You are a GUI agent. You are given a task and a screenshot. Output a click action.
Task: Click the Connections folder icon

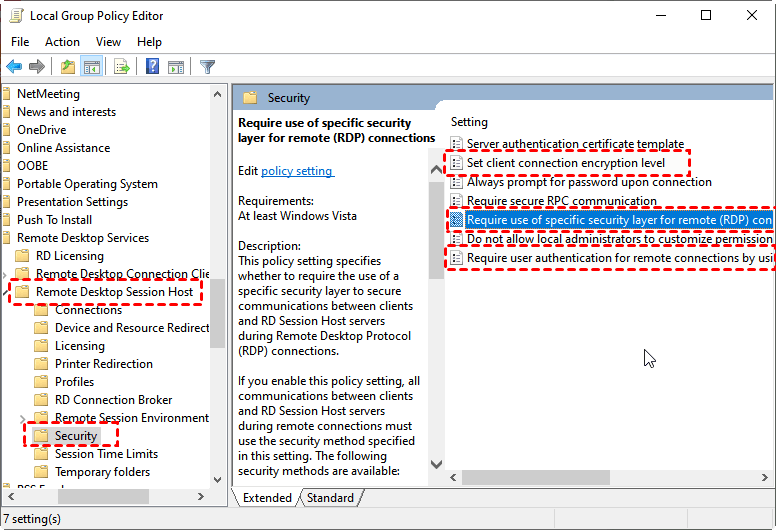tap(41, 310)
